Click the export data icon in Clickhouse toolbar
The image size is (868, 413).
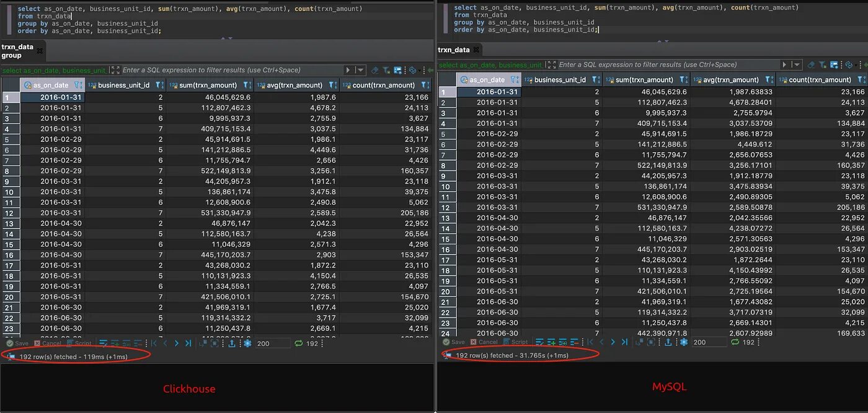coord(231,343)
